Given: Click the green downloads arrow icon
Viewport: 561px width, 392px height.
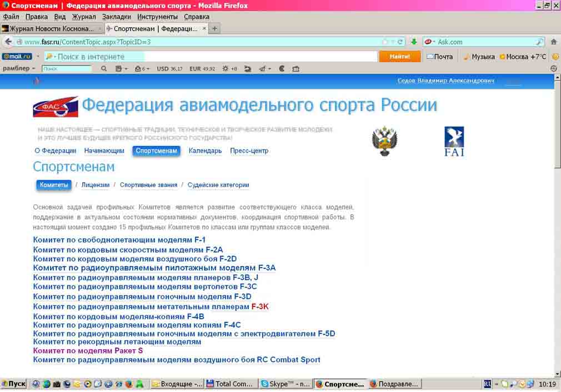Looking at the screenshot, I should (414, 42).
